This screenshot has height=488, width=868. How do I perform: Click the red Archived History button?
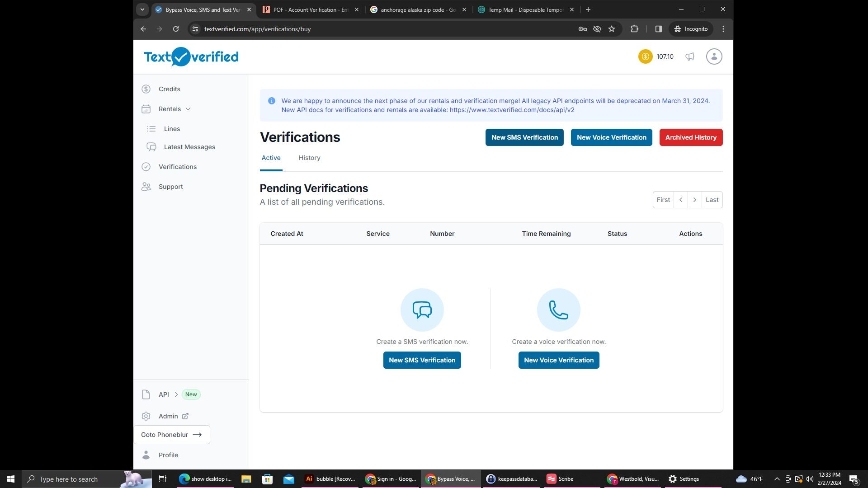coord(690,137)
